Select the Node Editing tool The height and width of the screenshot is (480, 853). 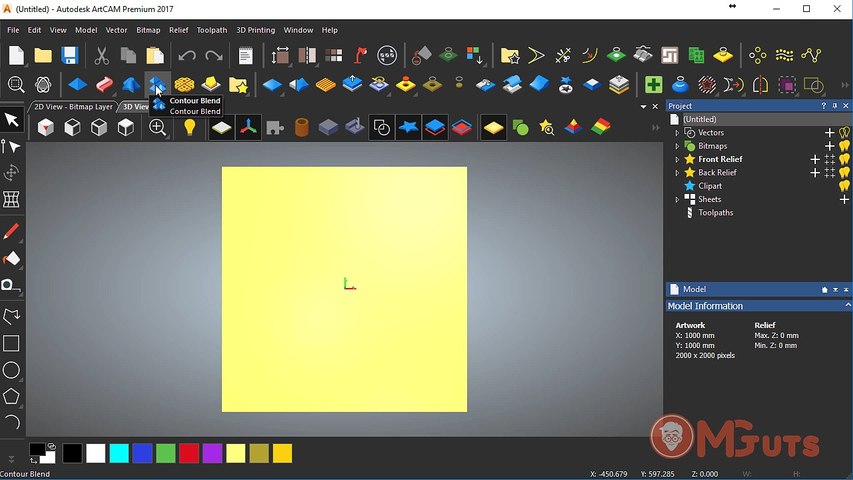pyautogui.click(x=11, y=146)
